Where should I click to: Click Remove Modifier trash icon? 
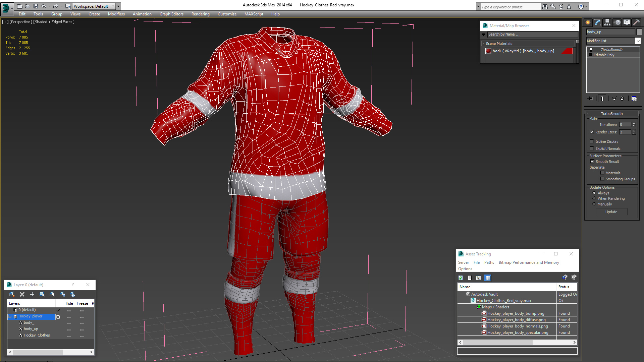tap(622, 99)
